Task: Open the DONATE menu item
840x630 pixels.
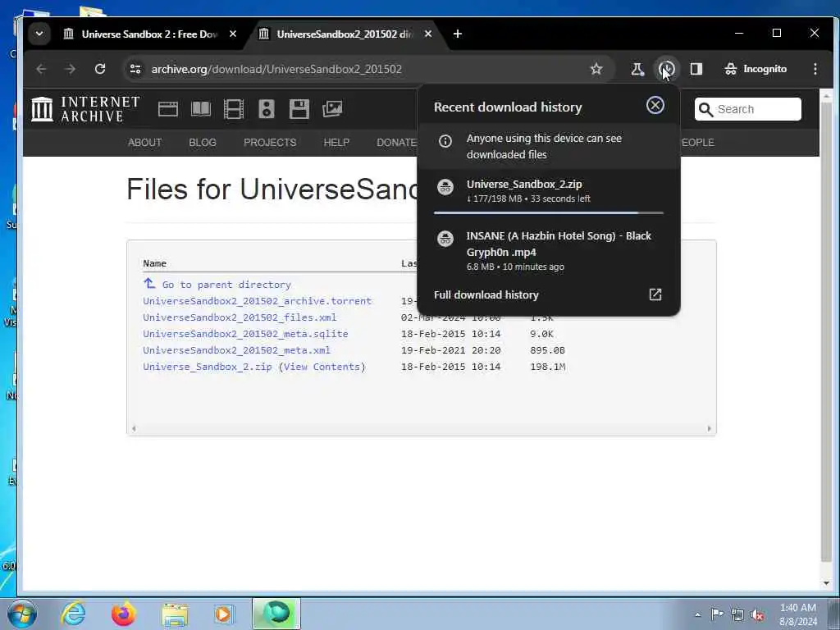Action: (396, 143)
